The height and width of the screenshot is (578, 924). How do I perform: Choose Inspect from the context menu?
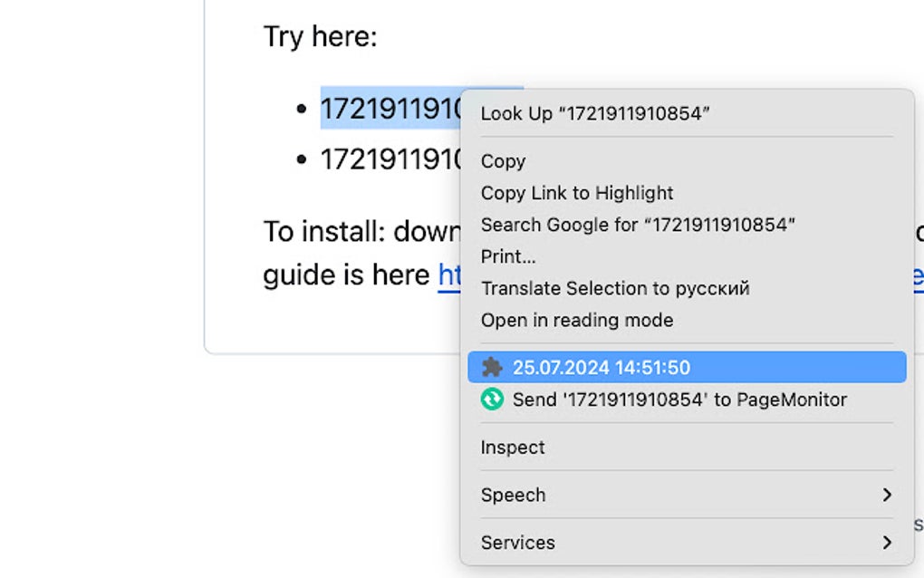pos(513,447)
